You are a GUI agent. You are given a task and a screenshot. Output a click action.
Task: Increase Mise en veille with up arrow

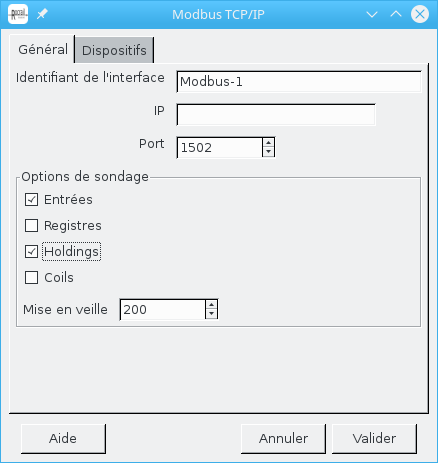pos(211,305)
